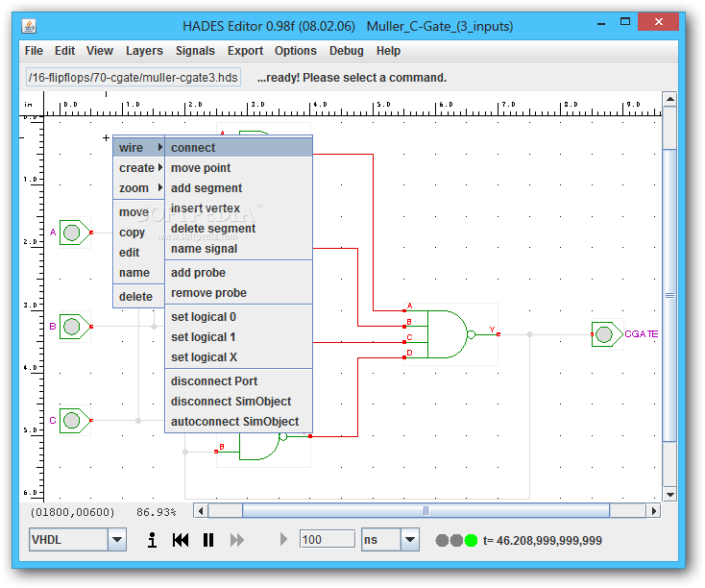Expand the wire submenu
The width and height of the screenshot is (705, 588).
click(139, 148)
